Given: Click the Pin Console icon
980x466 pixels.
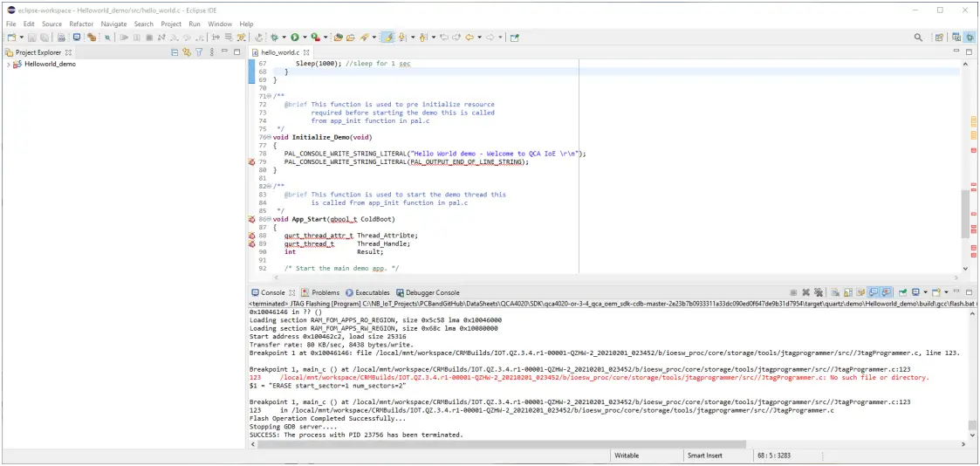Looking at the screenshot, I should pyautogui.click(x=902, y=292).
